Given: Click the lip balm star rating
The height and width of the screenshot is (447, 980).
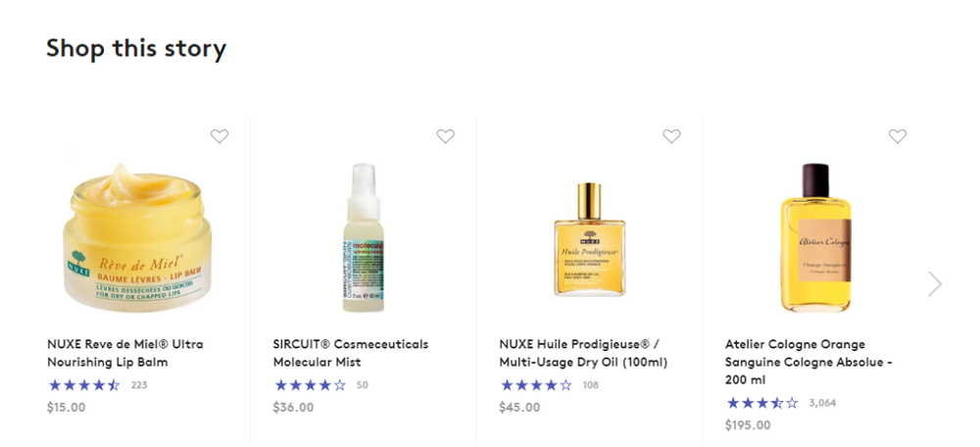Looking at the screenshot, I should 83,385.
